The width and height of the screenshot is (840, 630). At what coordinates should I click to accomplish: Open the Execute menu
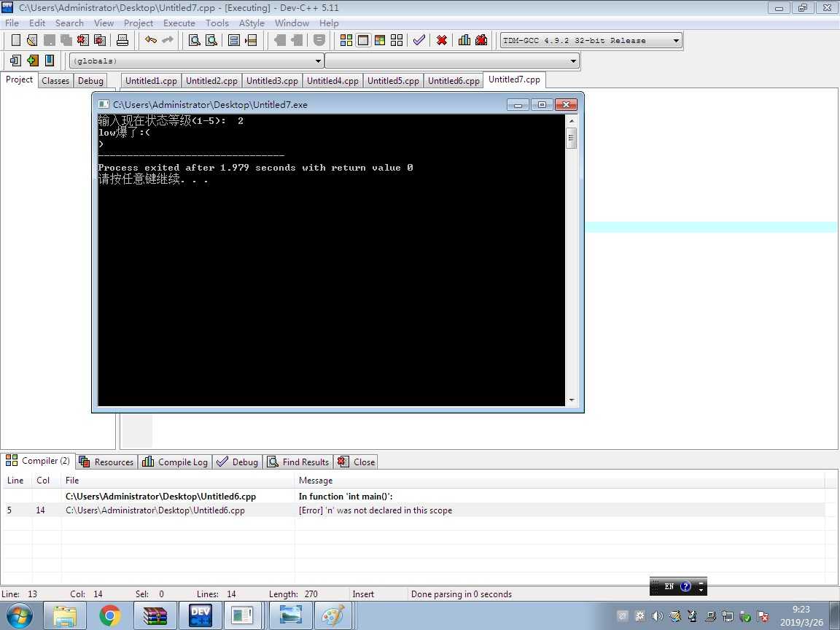coord(179,23)
